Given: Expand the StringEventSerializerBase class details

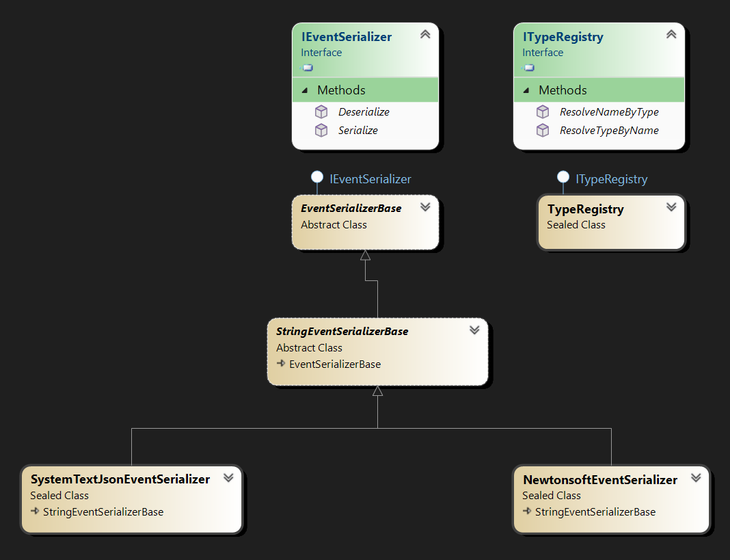Looking at the screenshot, I should click(x=474, y=330).
